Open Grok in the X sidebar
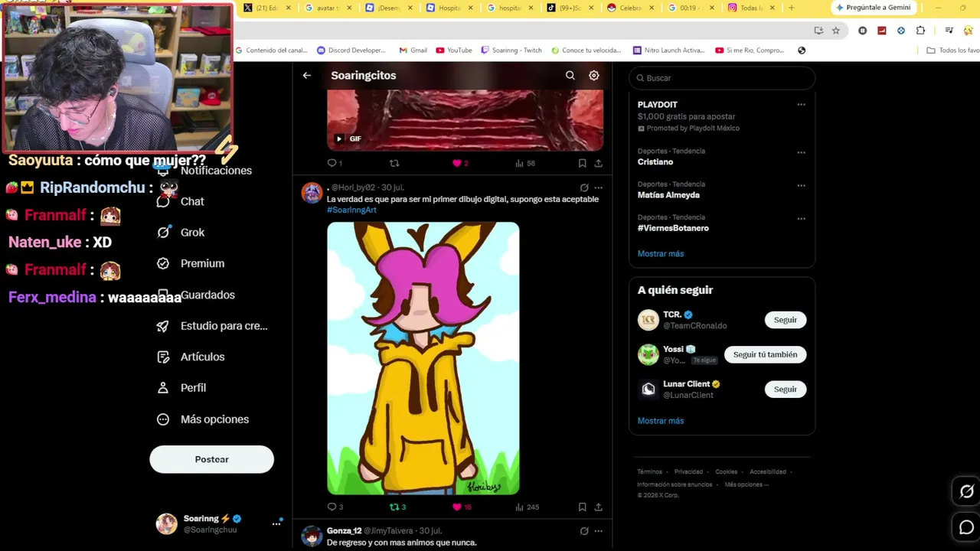 coord(180,233)
